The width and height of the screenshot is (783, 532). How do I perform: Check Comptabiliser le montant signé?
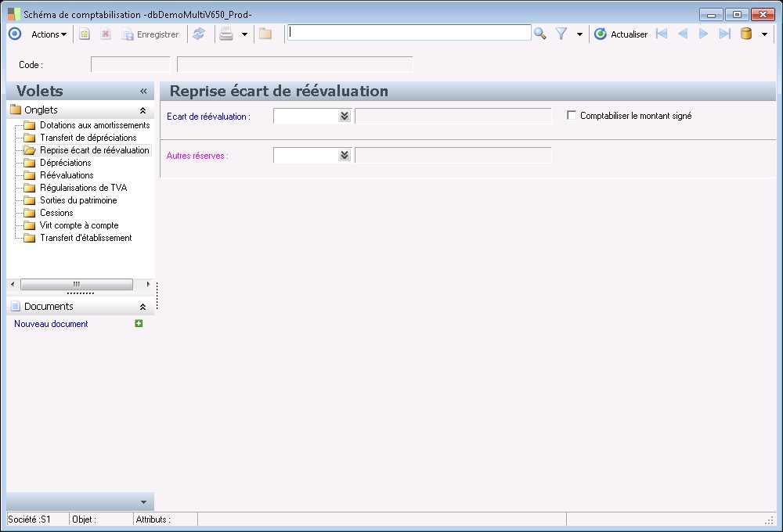[x=572, y=115]
